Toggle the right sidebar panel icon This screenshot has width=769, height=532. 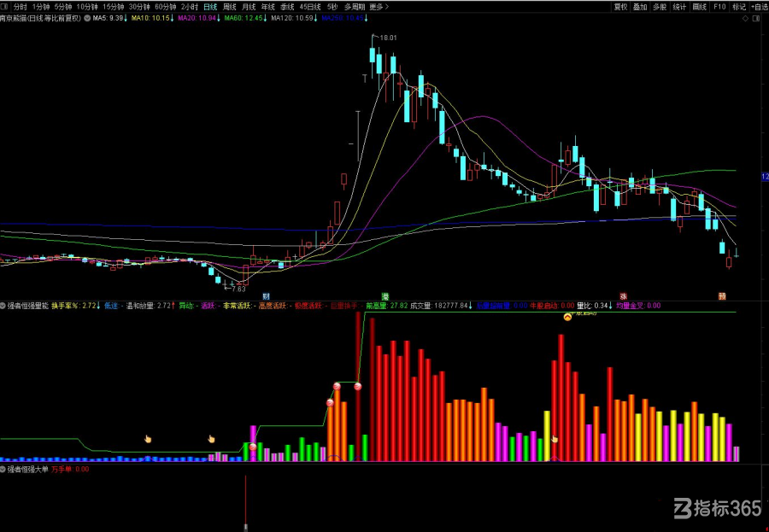(758, 19)
